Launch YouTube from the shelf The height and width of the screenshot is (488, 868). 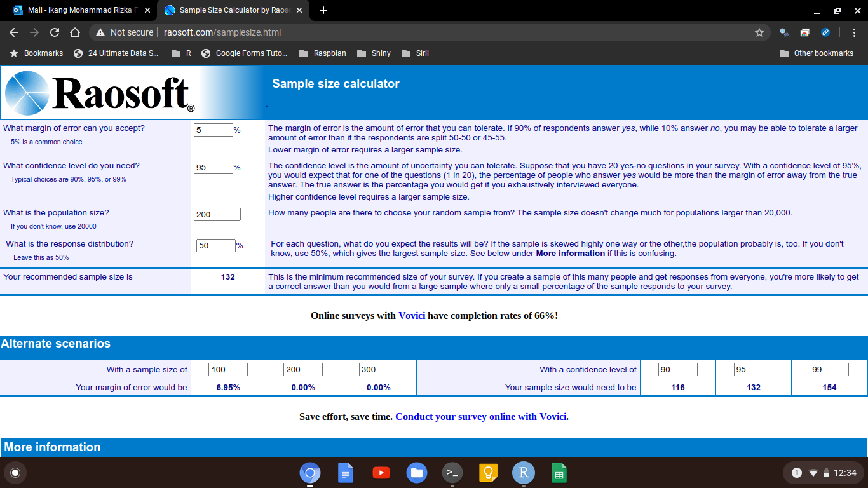pos(381,473)
